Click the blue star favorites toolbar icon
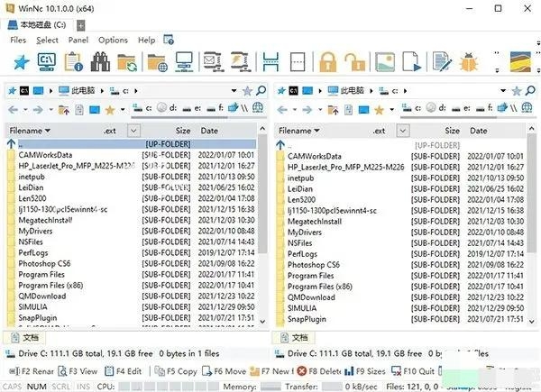Image resolution: width=541 pixels, height=392 pixels. click(x=20, y=62)
